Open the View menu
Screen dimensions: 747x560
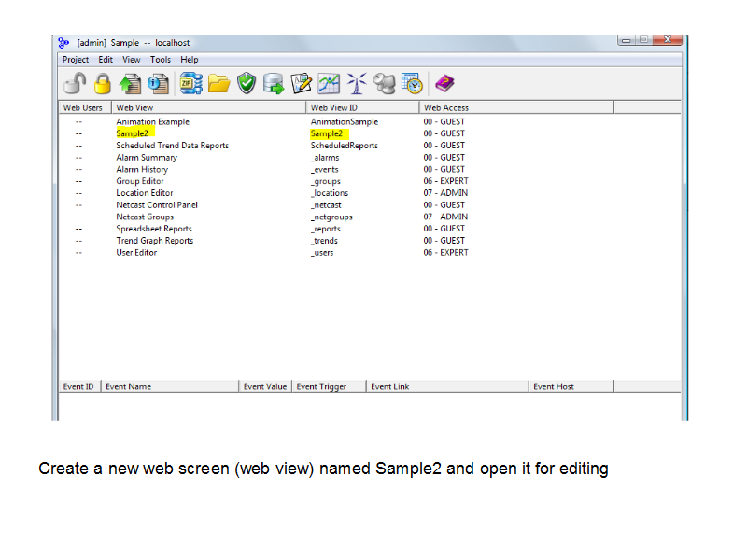131,60
